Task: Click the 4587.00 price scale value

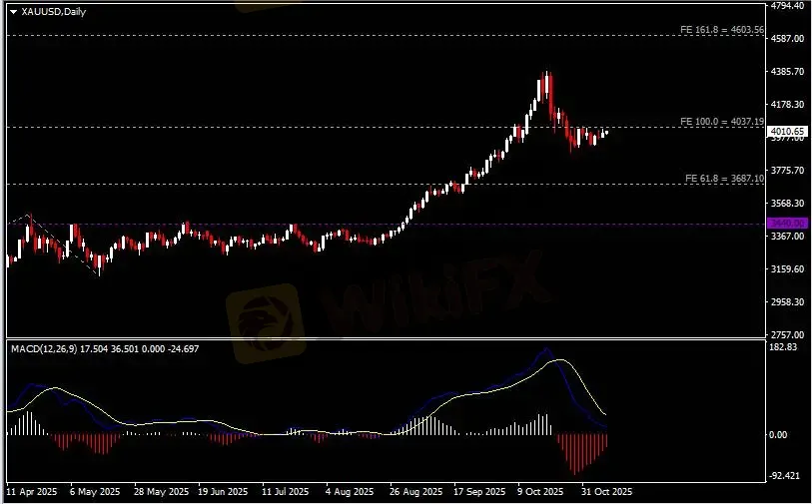Action: [788, 39]
